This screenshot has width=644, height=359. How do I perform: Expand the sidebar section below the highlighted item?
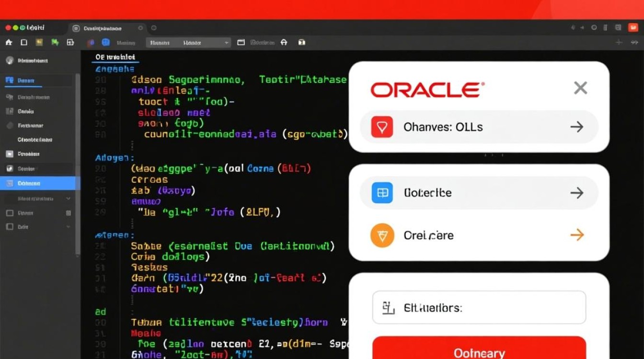(x=68, y=198)
